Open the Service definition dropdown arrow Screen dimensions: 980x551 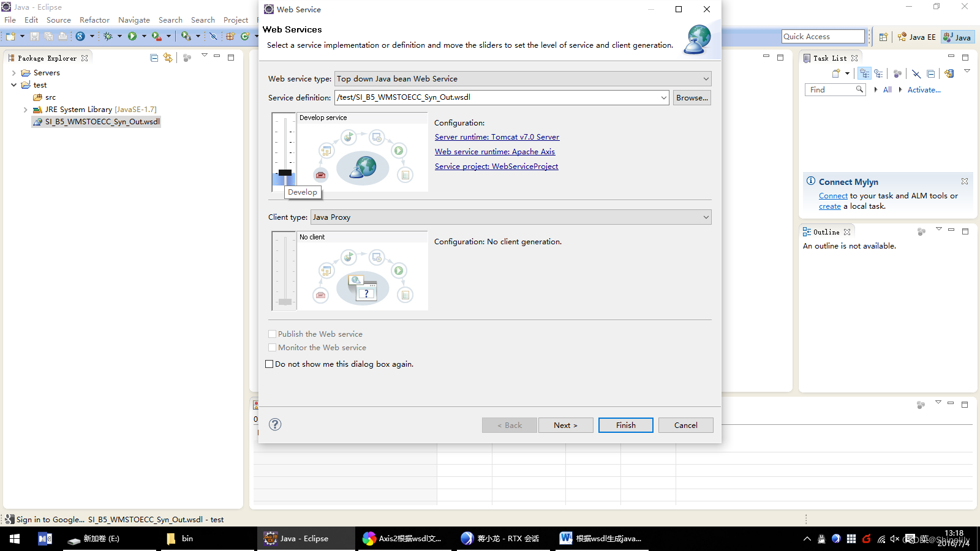[664, 97]
